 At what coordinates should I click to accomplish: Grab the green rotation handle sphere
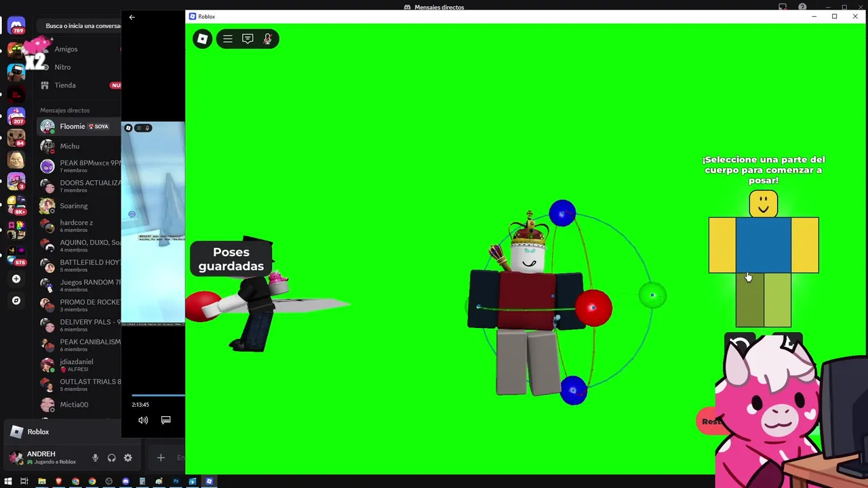(652, 296)
